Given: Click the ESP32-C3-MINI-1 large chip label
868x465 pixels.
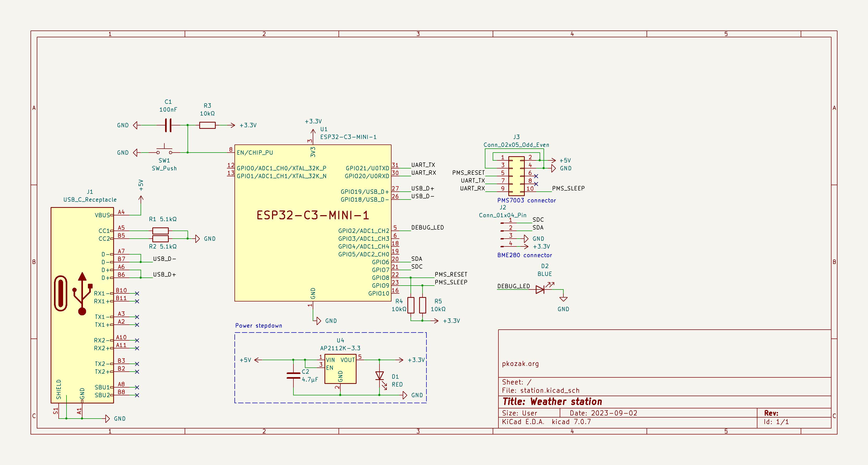Looking at the screenshot, I should [313, 215].
